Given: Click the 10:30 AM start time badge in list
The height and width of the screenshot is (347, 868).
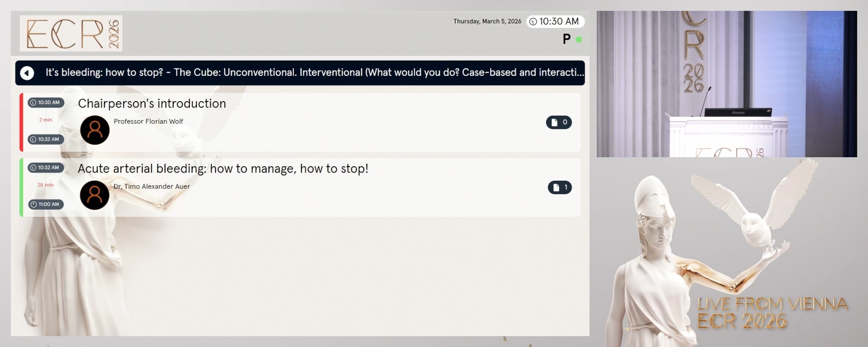Looking at the screenshot, I should (x=46, y=103).
